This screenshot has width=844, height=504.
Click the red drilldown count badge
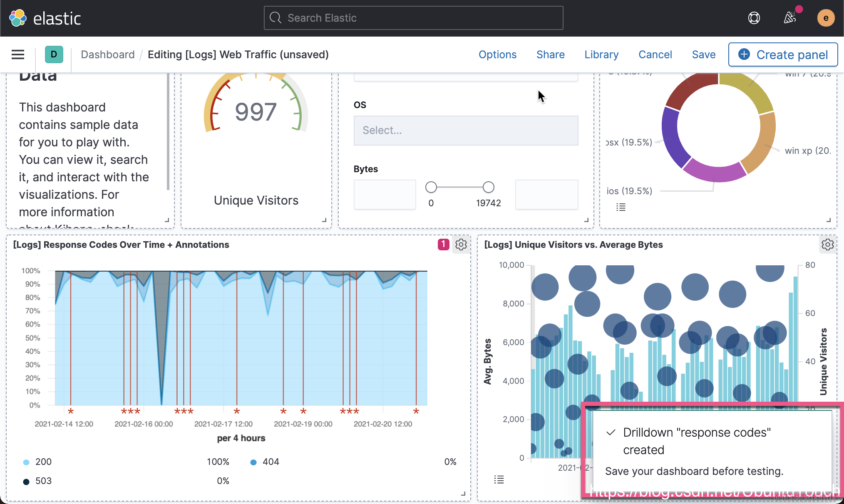(443, 245)
